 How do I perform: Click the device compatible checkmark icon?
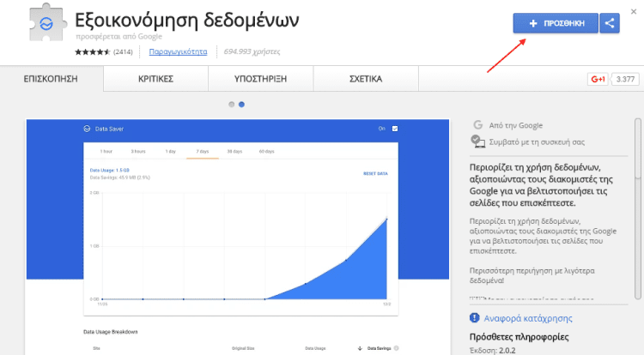coord(477,141)
